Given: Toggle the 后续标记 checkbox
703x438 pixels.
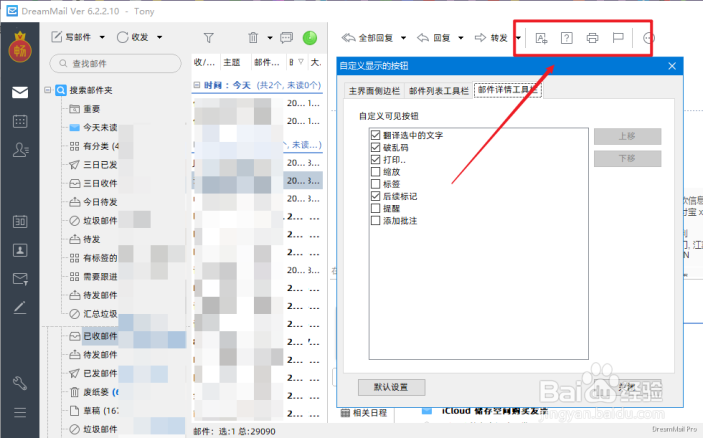Looking at the screenshot, I should pyautogui.click(x=376, y=196).
